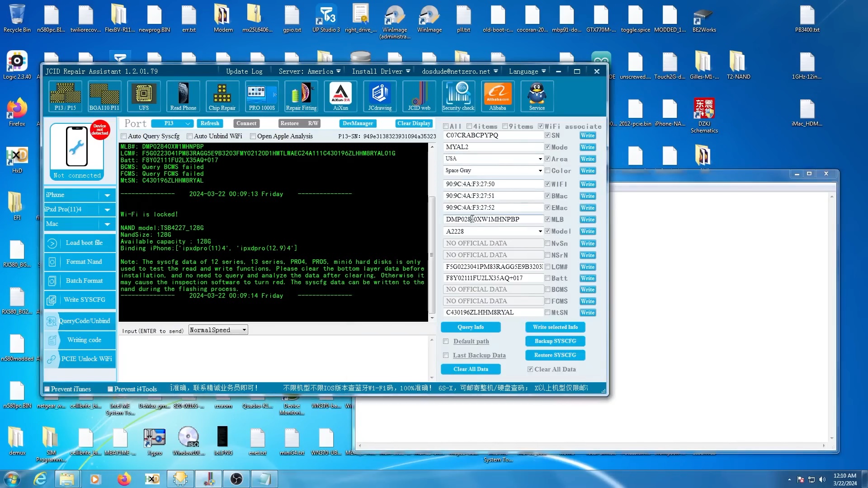
Task: Enable the Default path checkbox
Action: (x=446, y=342)
